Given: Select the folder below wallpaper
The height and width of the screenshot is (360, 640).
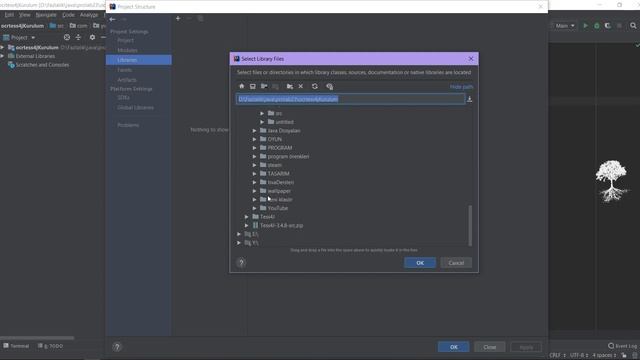Looking at the screenshot, I should click(x=280, y=200).
